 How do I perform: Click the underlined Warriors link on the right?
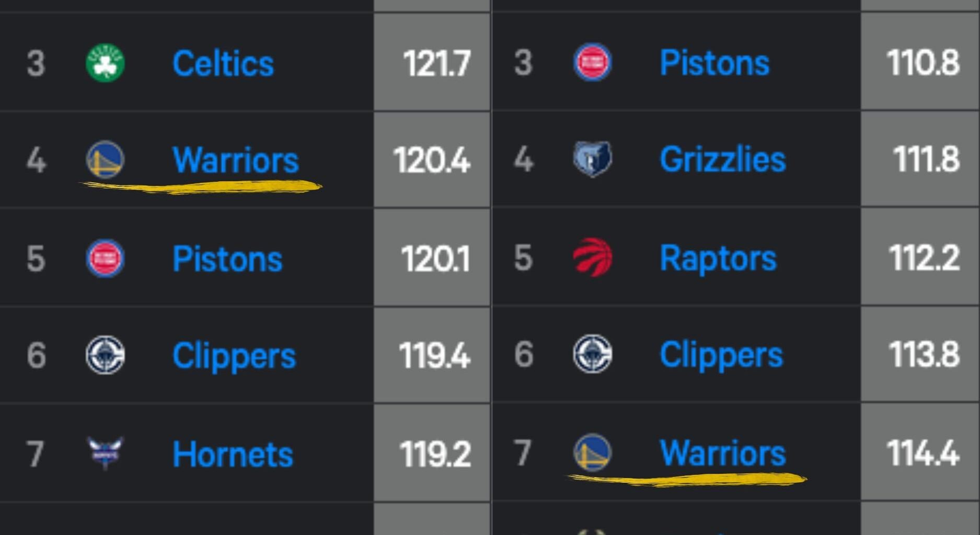pyautogui.click(x=722, y=452)
